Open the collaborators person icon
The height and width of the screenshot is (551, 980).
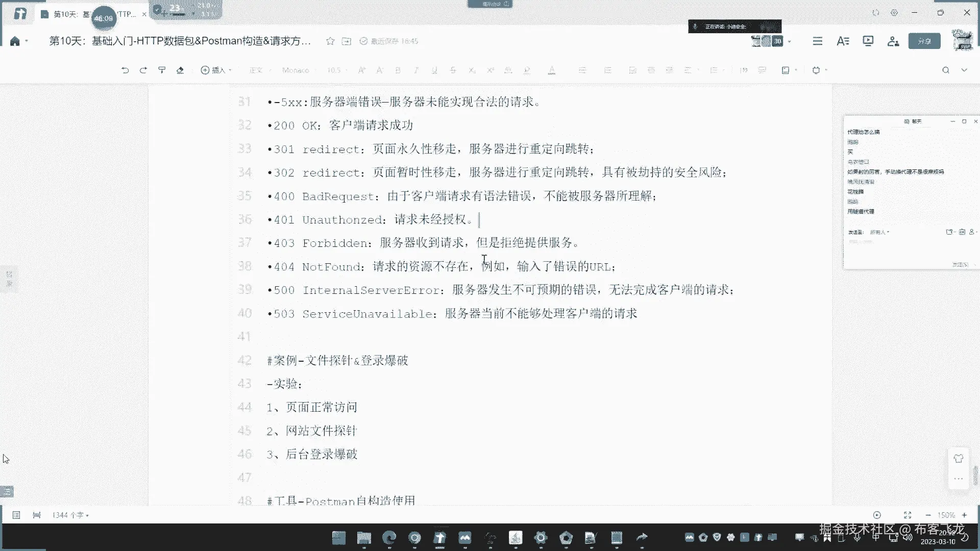(893, 41)
